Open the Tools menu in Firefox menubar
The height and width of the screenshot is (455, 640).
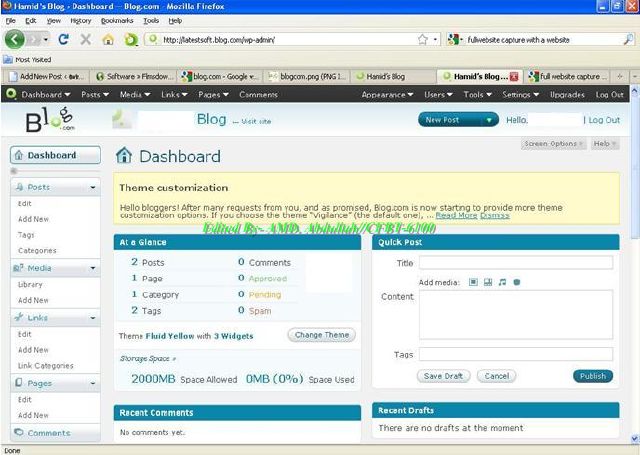coord(151,20)
